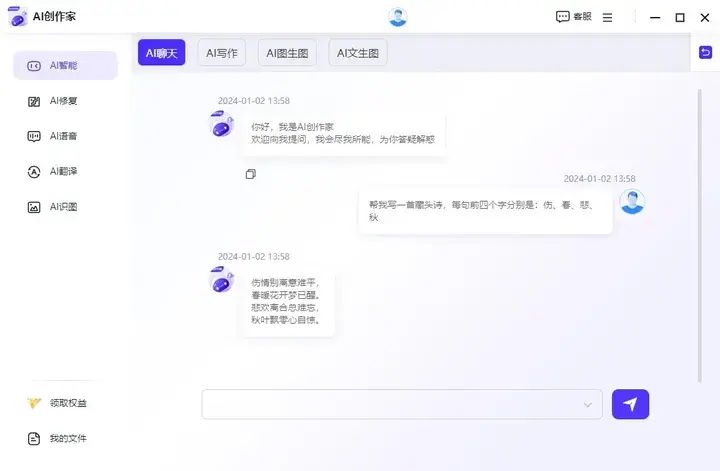Open 我的文件 my files
Screen dimensions: 720x471
(64, 438)
